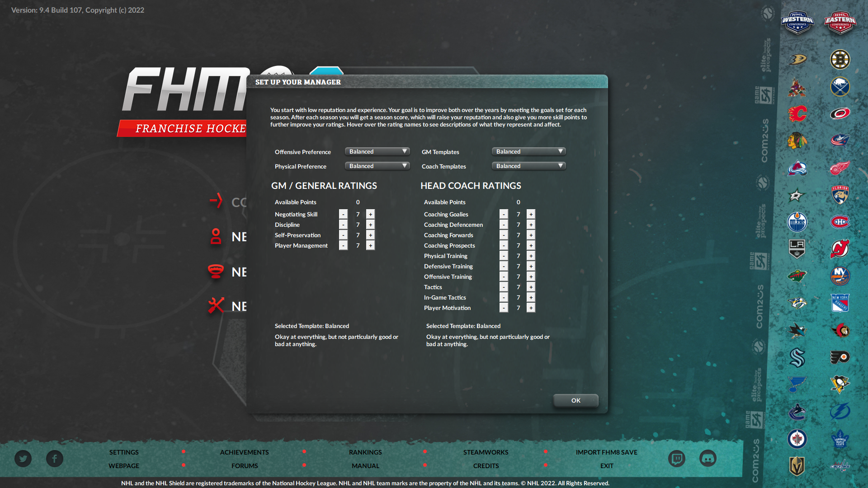Decrease Tactics rating
This screenshot has height=488, width=868.
coord(504,287)
